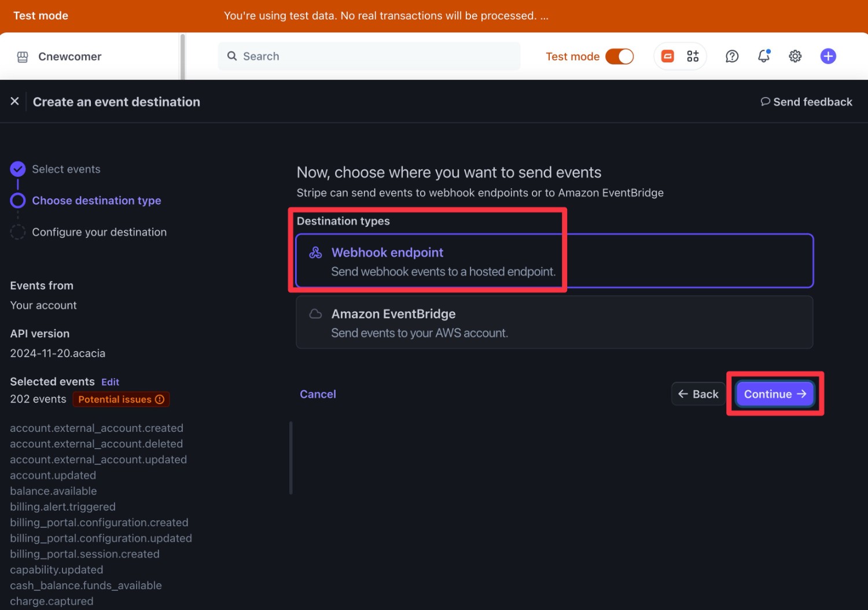Click the balance.available event
The height and width of the screenshot is (610, 868).
(x=53, y=491)
